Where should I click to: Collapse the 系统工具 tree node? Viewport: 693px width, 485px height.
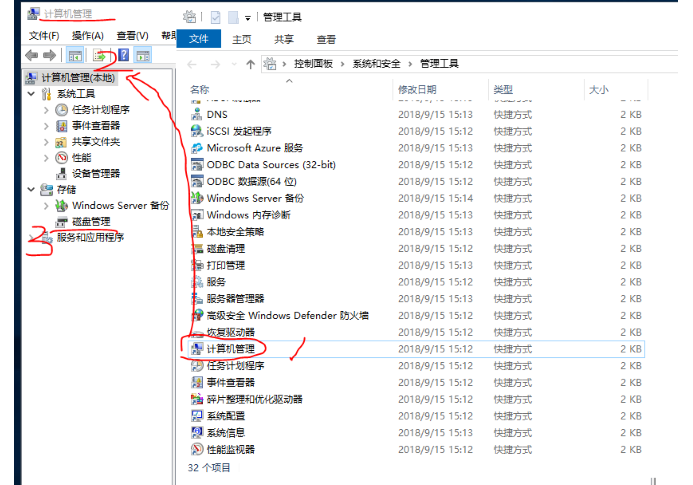(x=31, y=94)
